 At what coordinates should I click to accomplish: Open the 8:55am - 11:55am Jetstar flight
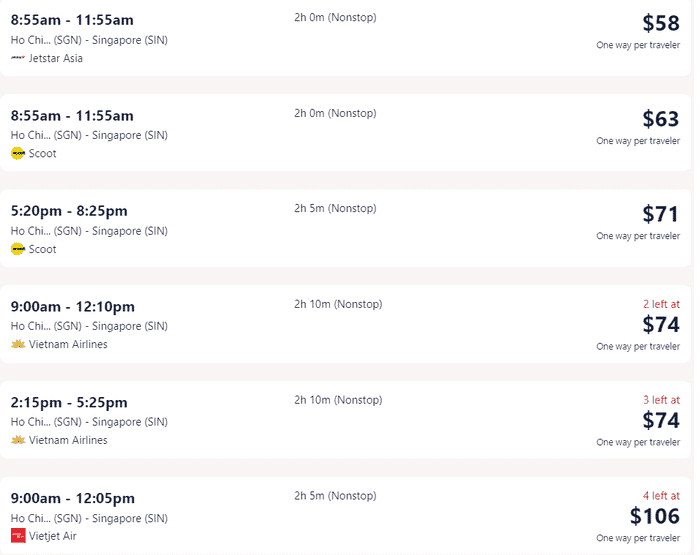point(72,20)
